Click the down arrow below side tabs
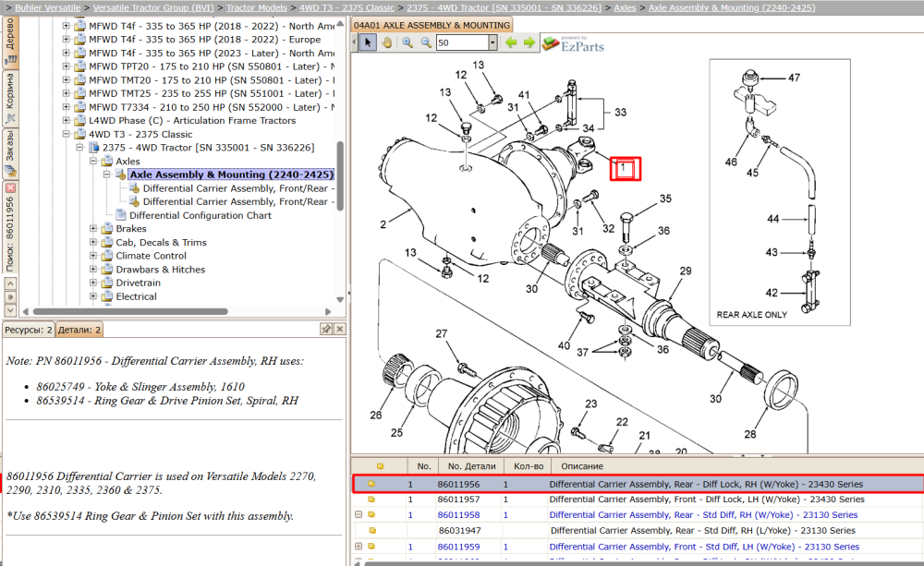 (10, 310)
